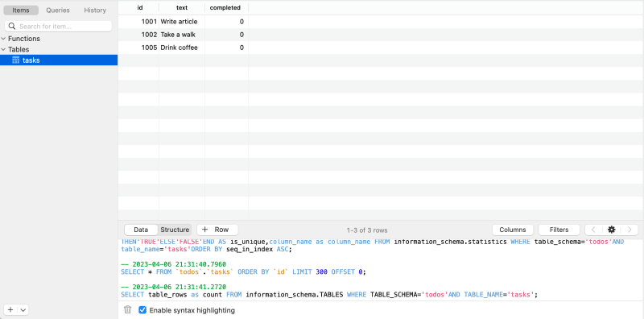Click the Tables label in sidebar
Screen dimensions: 644x319
[19, 49]
